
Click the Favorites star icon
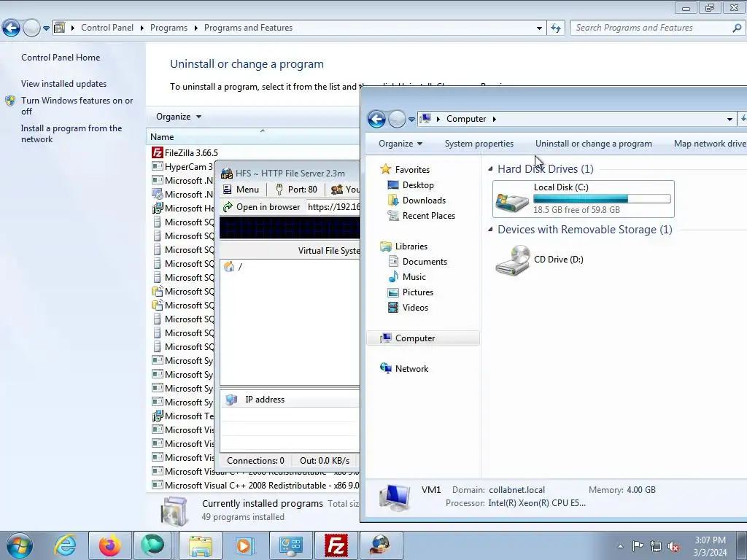coord(385,169)
